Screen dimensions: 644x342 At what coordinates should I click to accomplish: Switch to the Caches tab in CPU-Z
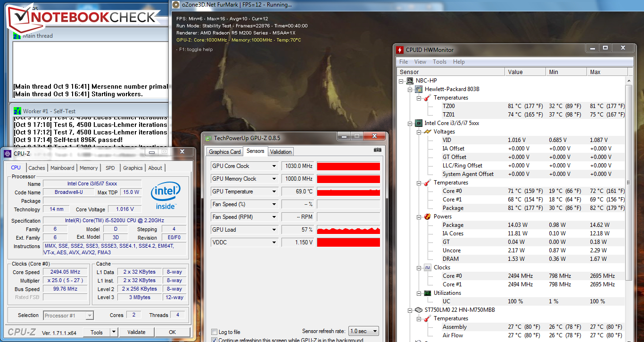point(37,168)
